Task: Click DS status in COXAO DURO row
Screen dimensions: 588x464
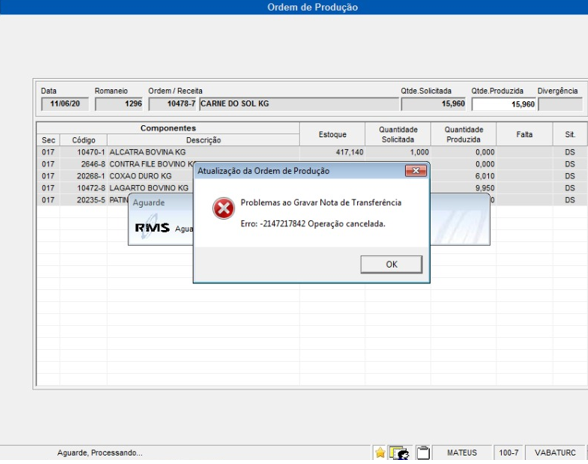Action: tap(570, 176)
